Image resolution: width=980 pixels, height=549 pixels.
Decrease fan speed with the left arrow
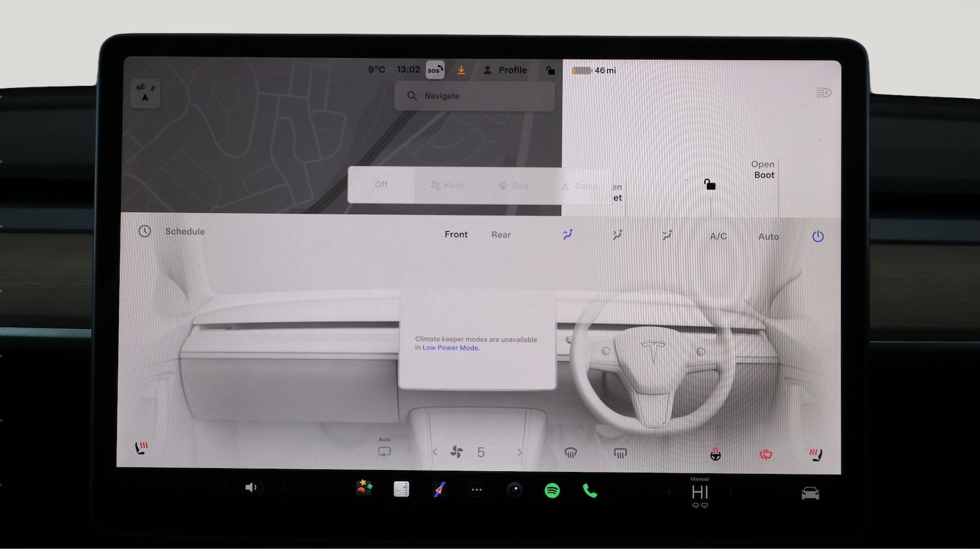(x=435, y=452)
